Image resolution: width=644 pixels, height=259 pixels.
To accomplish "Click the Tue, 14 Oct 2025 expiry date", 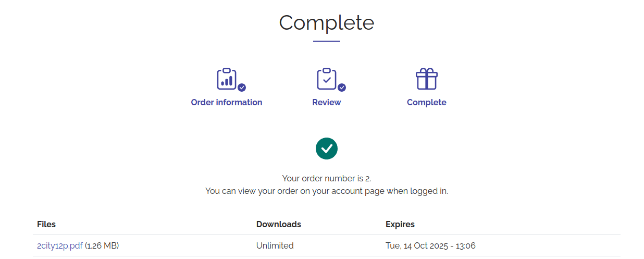I will (430, 245).
